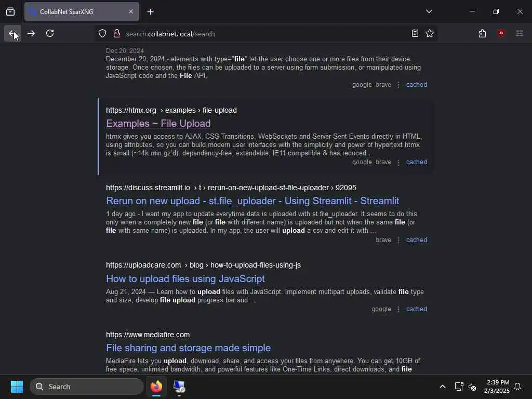The image size is (532, 399).
Task: Reload the current page
Action: coord(50,33)
